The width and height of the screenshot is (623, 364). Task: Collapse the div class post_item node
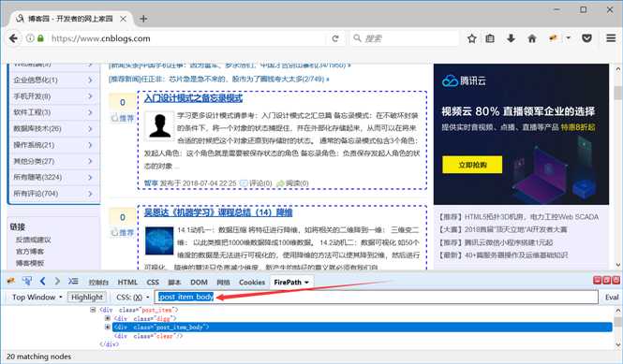pyautogui.click(x=93, y=310)
